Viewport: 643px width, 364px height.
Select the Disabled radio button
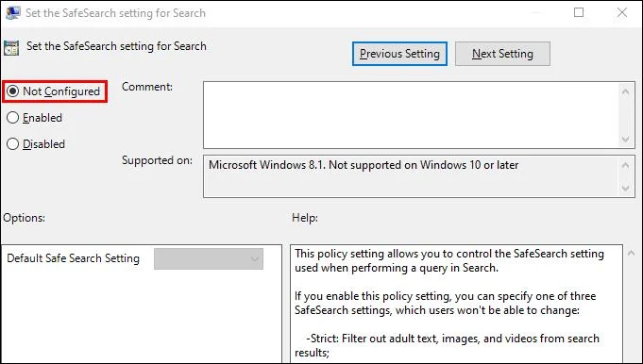pos(12,144)
